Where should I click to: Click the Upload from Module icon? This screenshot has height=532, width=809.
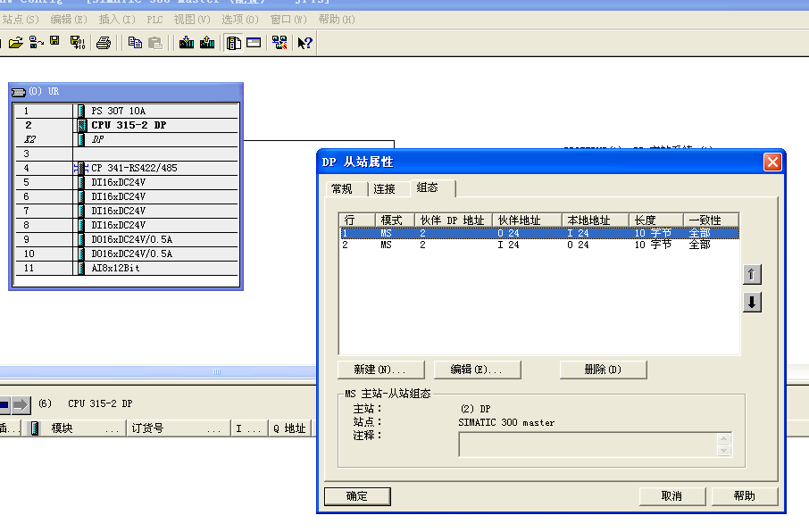click(x=207, y=43)
